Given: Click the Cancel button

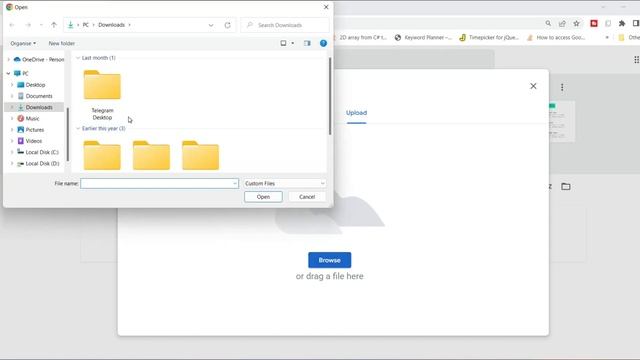Looking at the screenshot, I should 307,197.
